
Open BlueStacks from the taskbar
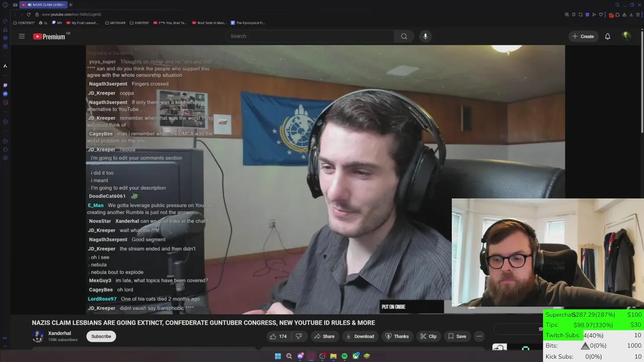367,356
